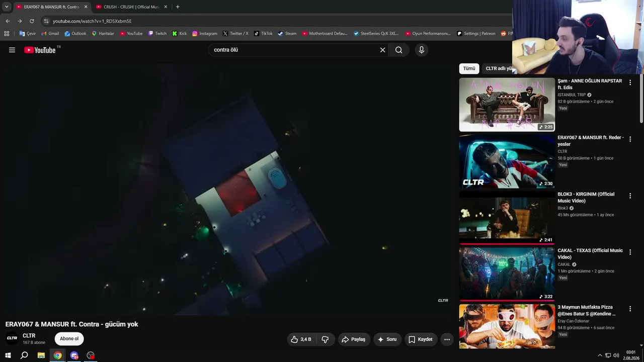Switch to the CRUSH - CRUSH! browser tab
The height and width of the screenshot is (362, 644).
131,7
